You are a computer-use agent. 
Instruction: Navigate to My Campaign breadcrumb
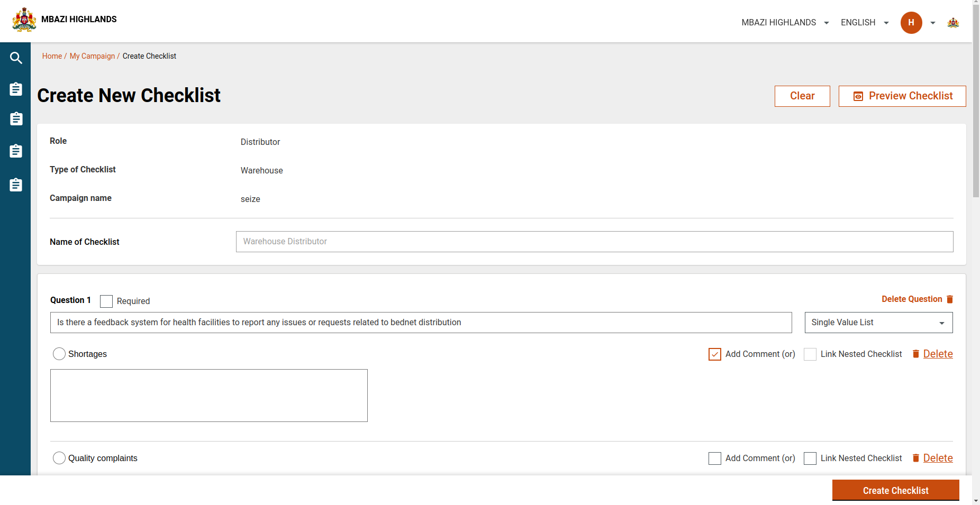(x=92, y=56)
